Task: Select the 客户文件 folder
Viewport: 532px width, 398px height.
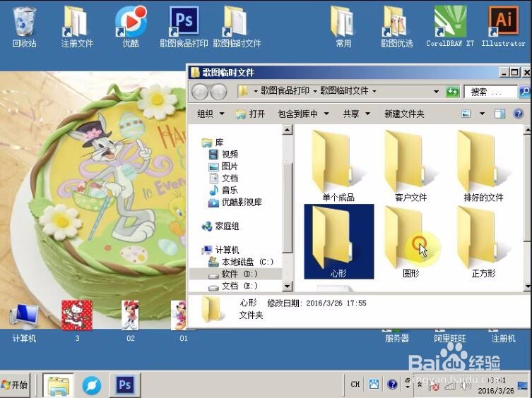Action: 411,166
